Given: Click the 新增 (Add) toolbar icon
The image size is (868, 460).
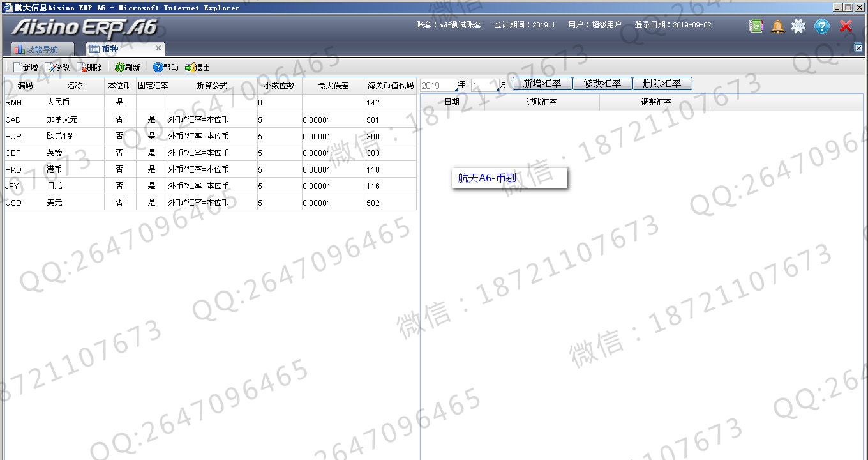Looking at the screenshot, I should pyautogui.click(x=18, y=67).
